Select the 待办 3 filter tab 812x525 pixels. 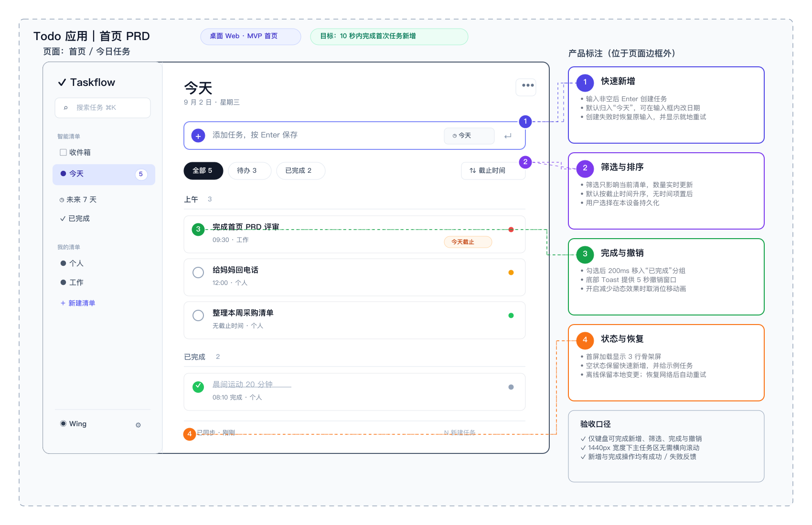click(x=250, y=171)
